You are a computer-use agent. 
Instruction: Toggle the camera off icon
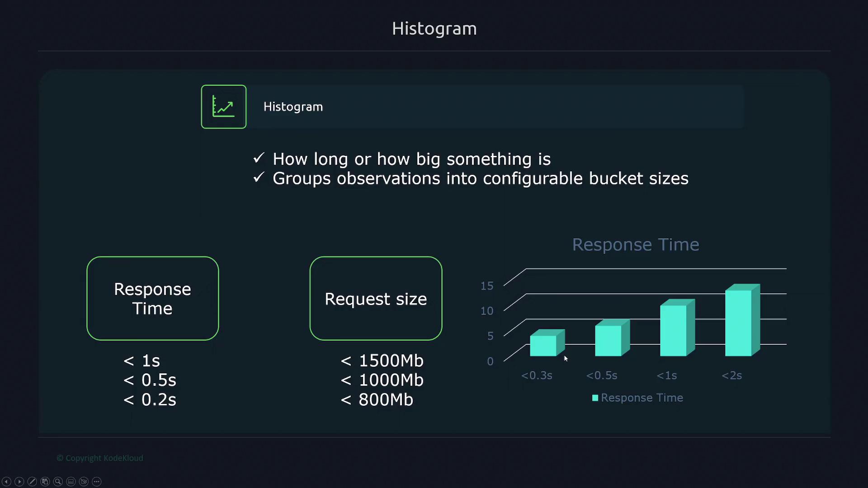click(x=84, y=482)
